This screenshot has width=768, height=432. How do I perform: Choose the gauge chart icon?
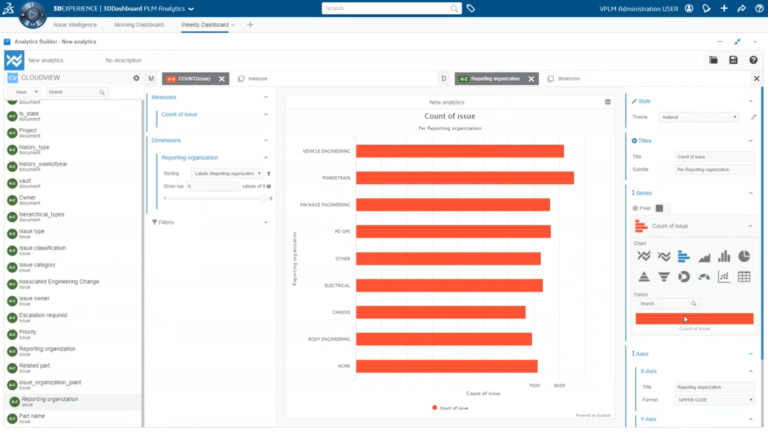pos(704,277)
